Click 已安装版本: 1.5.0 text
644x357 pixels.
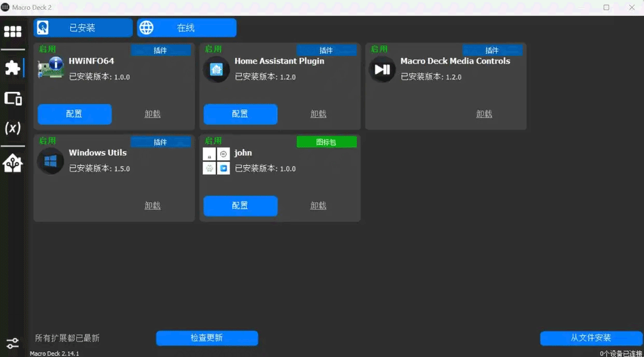click(x=100, y=169)
